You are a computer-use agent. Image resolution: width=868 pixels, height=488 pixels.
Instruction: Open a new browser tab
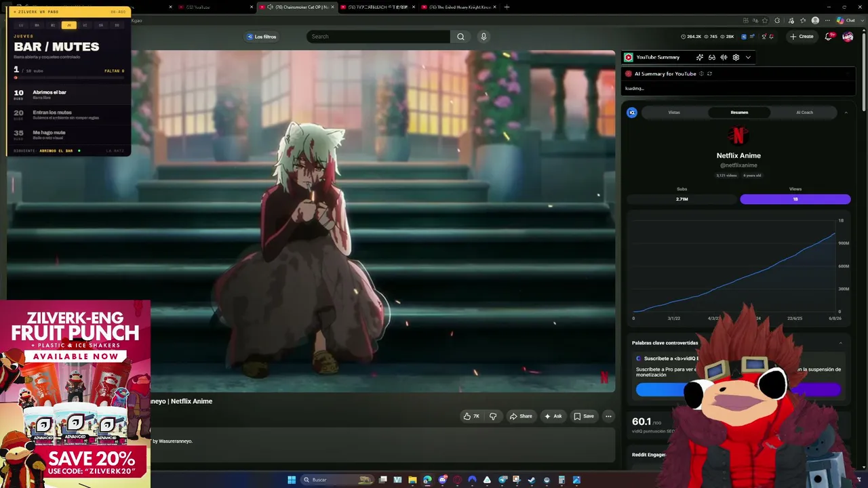pyautogui.click(x=507, y=7)
